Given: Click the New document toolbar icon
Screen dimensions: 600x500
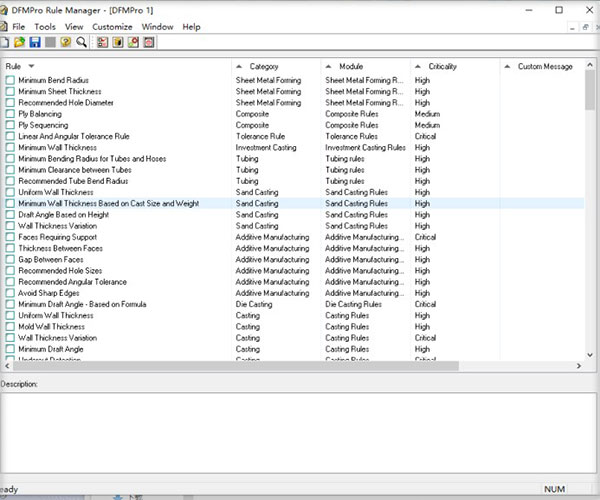Looking at the screenshot, I should tap(5, 42).
